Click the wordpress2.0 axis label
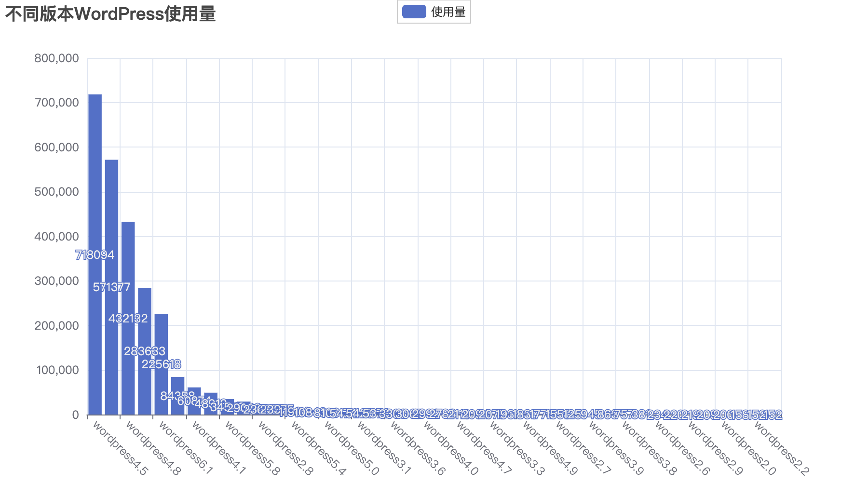 tap(747, 448)
